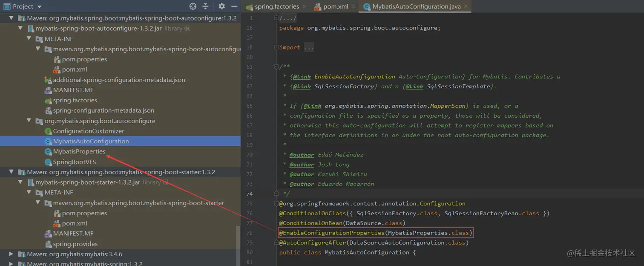Click the org.mybatis.spring.boot.autoconfigure package folder icon
Image resolution: width=644 pixels, height=266 pixels.
[x=39, y=121]
